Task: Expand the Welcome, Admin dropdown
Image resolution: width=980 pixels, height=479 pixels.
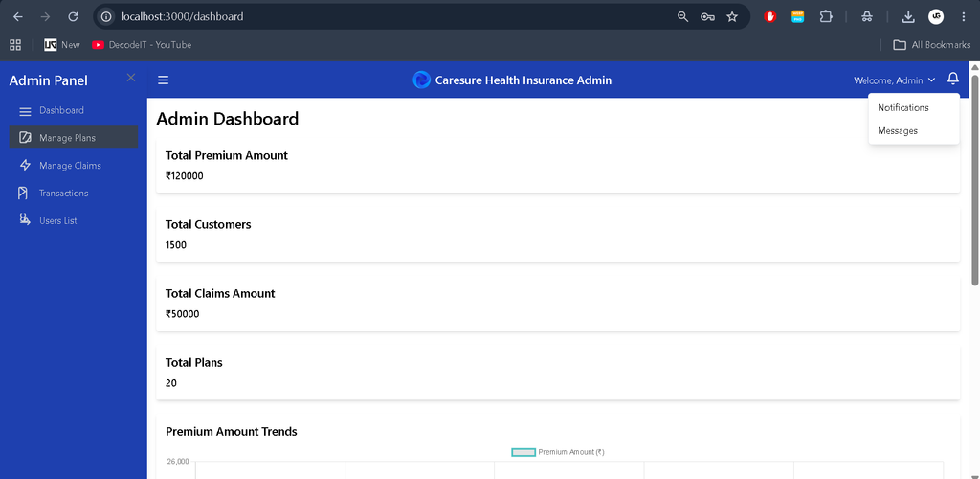Action: [895, 80]
